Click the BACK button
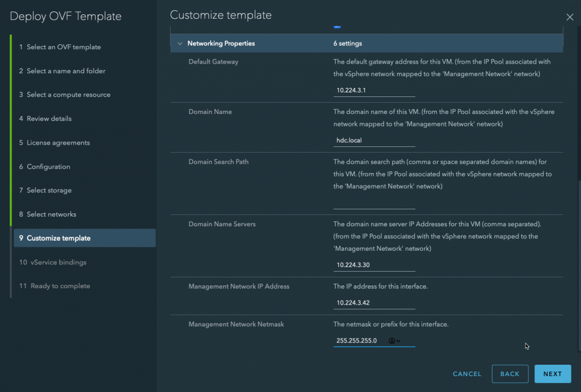This screenshot has height=392, width=581. coord(510,374)
